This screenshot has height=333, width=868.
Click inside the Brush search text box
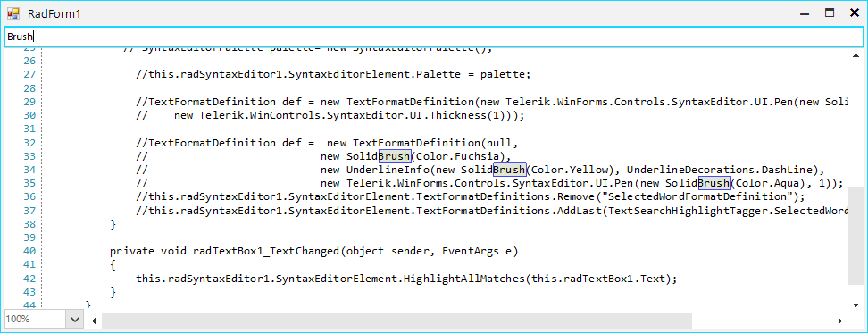(x=433, y=37)
